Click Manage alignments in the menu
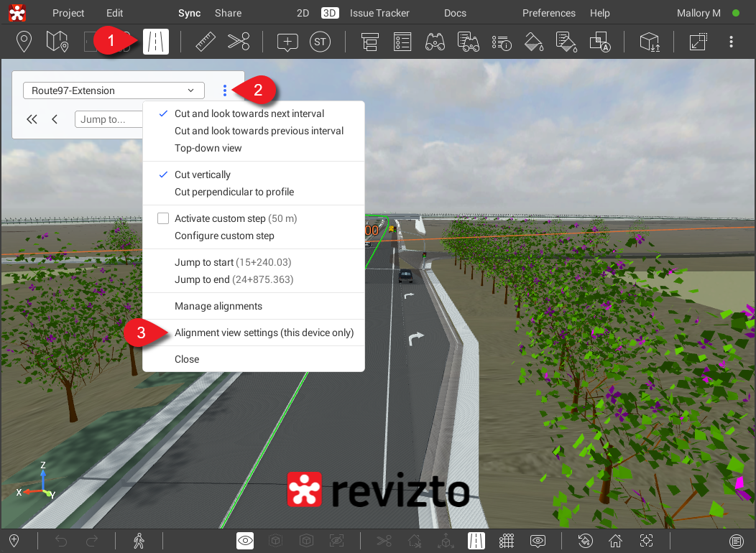This screenshot has height=553, width=756. 218,306
